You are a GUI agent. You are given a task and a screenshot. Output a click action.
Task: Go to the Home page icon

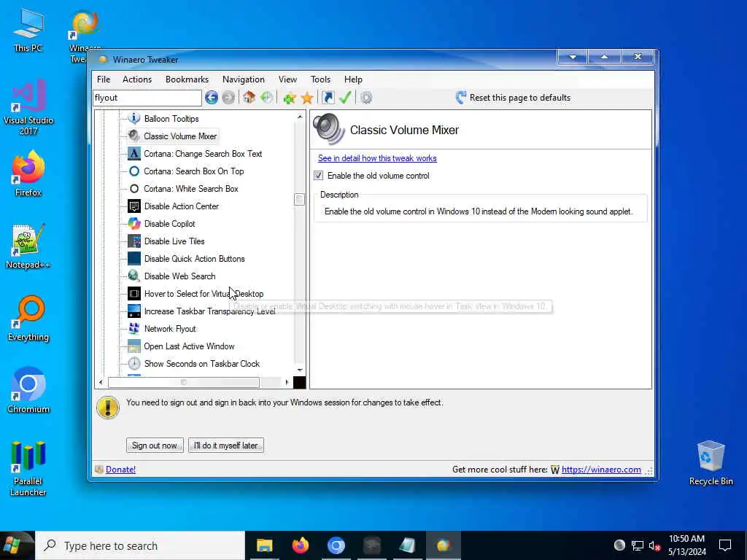coord(249,98)
